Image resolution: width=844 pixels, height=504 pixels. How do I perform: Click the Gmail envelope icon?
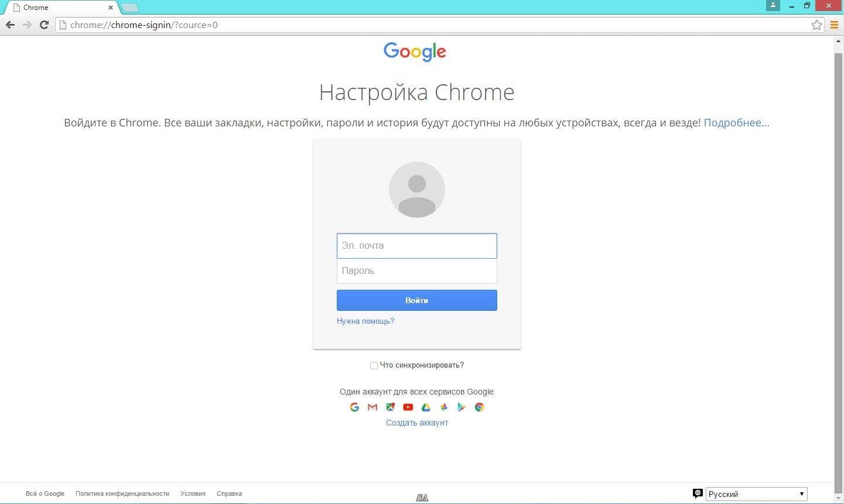coord(373,407)
